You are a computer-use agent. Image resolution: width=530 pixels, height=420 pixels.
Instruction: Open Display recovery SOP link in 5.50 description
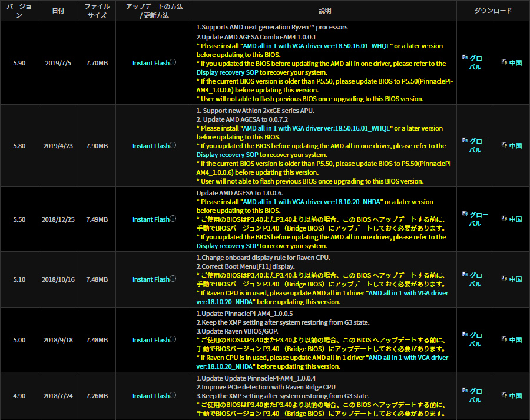(227, 246)
